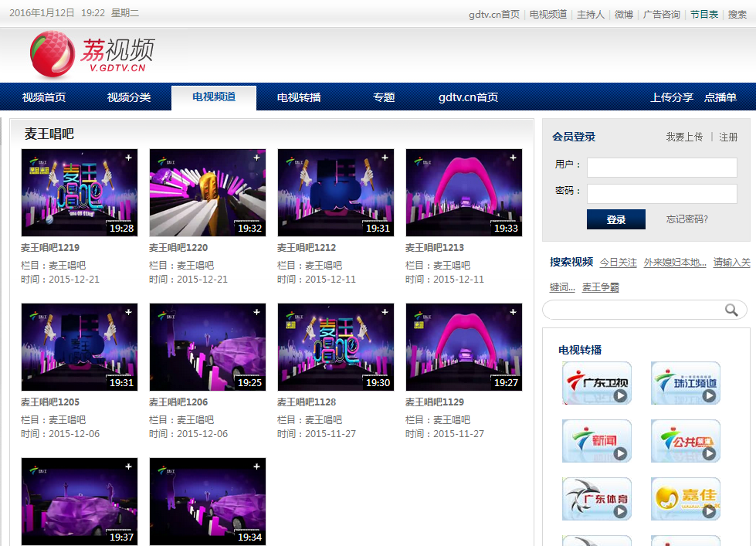This screenshot has height=546, width=756.
Task: Open gdtv.cn首页 link in the top utility bar
Action: click(494, 15)
